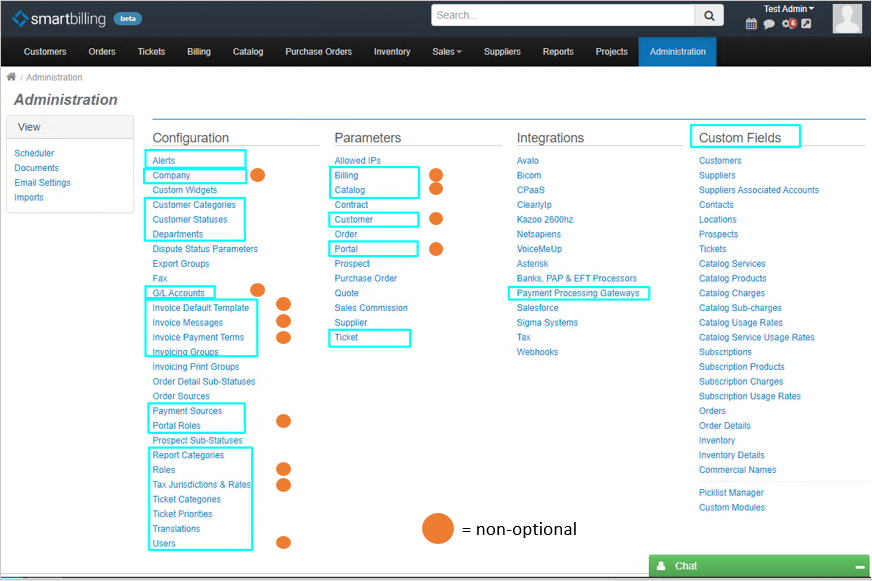
Task: Open the Payment Sources link
Action: [x=187, y=411]
